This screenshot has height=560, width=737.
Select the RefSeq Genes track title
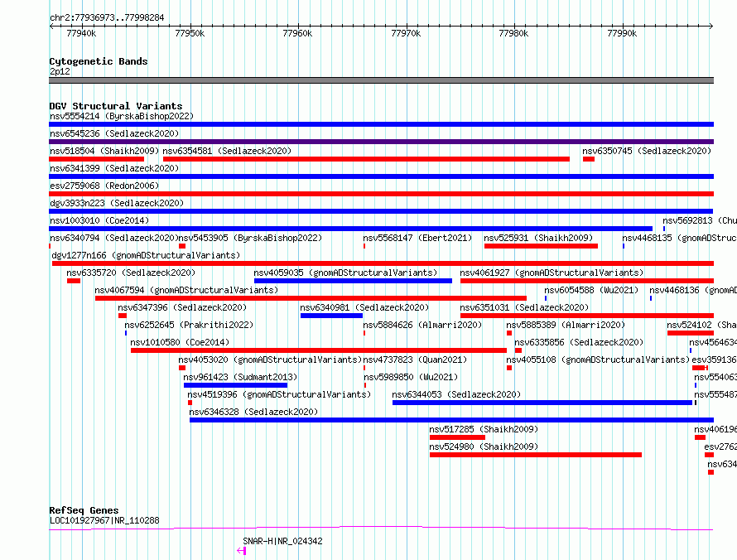pos(84,510)
